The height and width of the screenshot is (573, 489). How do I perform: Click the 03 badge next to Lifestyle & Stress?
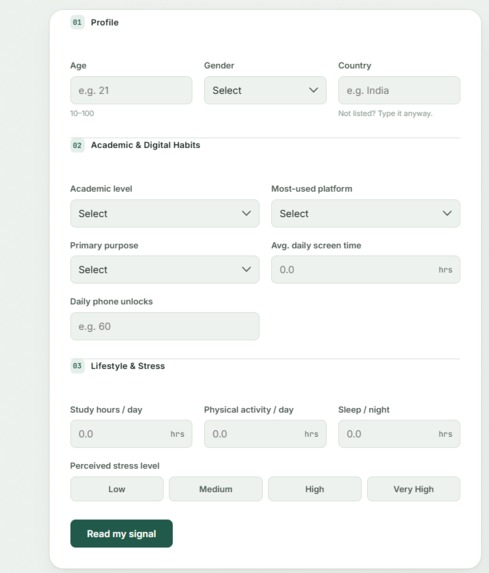[x=77, y=366]
